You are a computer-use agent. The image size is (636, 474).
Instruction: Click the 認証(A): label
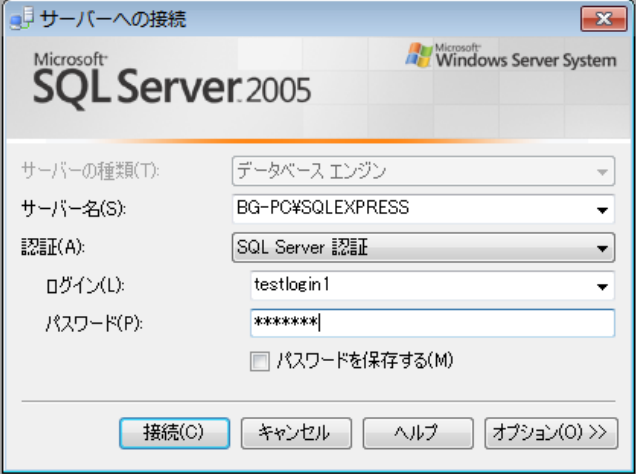pyautogui.click(x=53, y=247)
